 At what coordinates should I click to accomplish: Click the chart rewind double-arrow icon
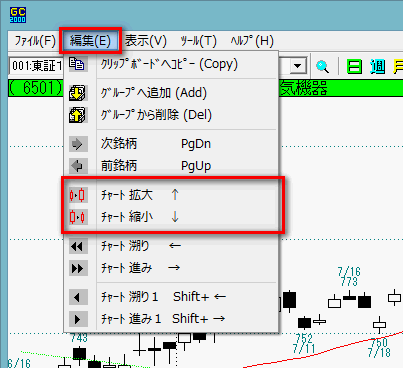pos(78,246)
